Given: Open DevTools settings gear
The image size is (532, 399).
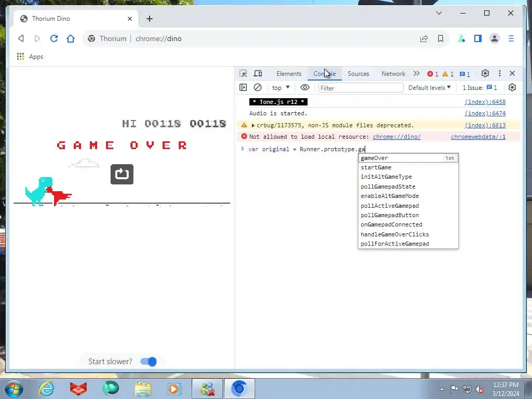Looking at the screenshot, I should [485, 73].
